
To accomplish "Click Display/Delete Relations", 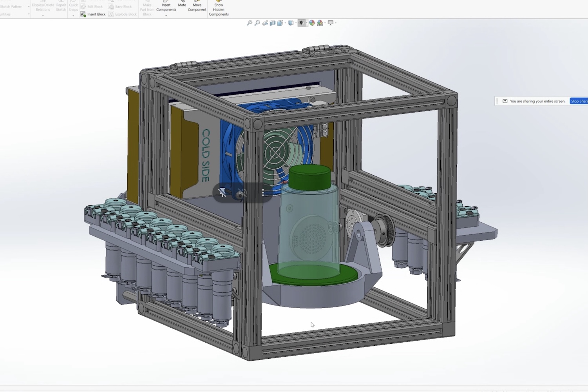I will pos(43,7).
